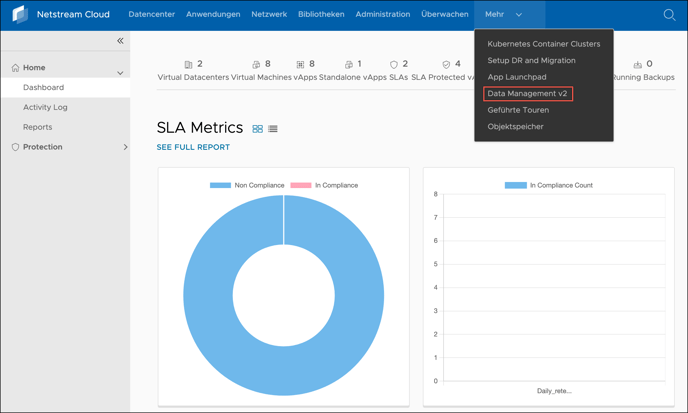Click the Protection shield icon
This screenshot has width=688, height=413.
pyautogui.click(x=15, y=147)
